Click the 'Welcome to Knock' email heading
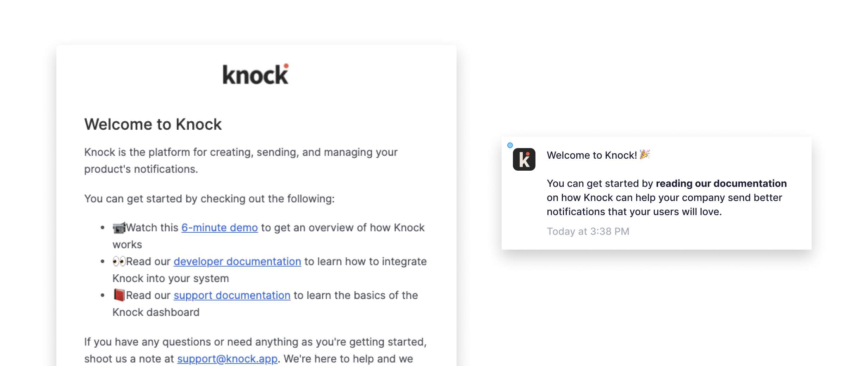868x366 pixels. (153, 124)
